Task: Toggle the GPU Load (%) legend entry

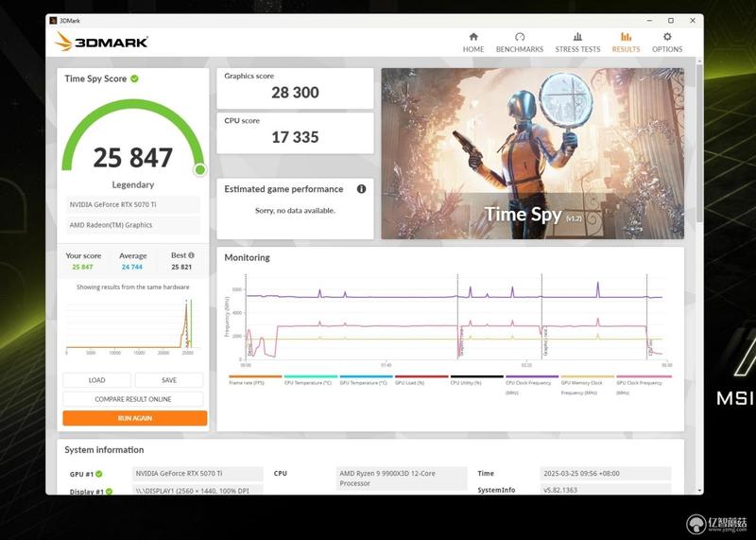Action: click(421, 380)
